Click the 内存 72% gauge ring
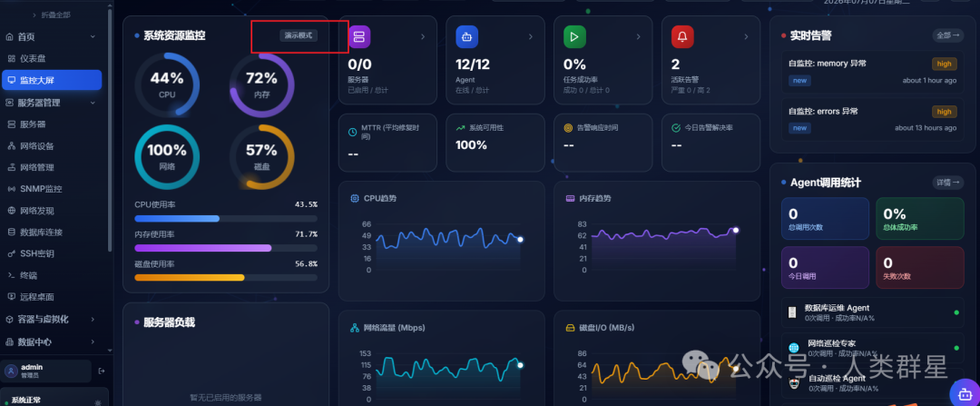980x406 pixels. coord(261,84)
